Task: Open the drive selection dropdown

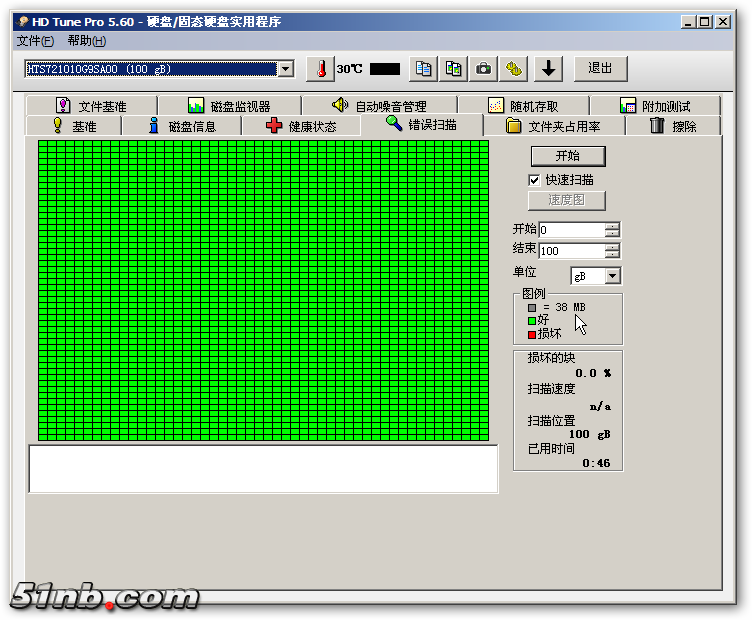Action: 286,69
